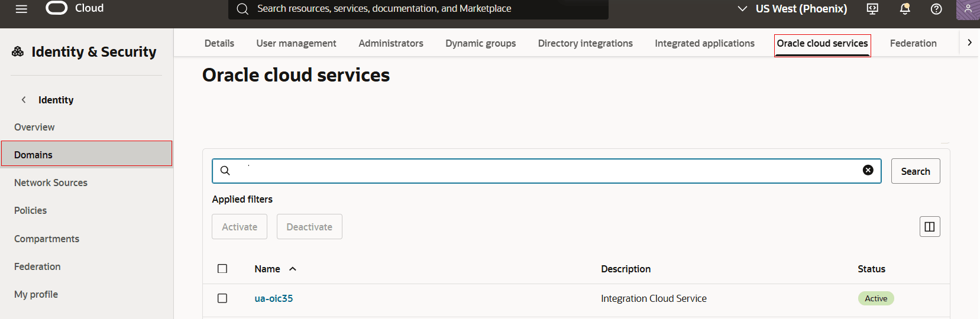The width and height of the screenshot is (980, 319).
Task: Open Policies in the sidebar
Action: [x=30, y=210]
